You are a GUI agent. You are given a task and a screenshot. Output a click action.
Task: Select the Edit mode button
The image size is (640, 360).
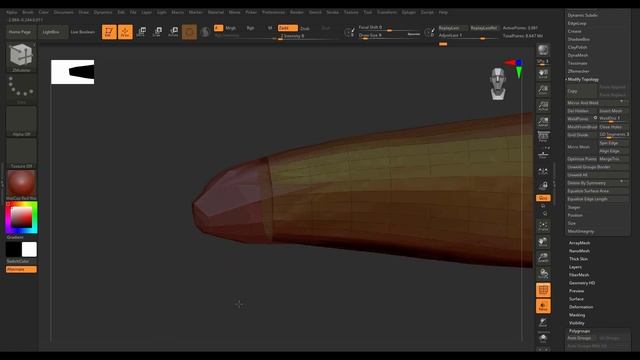(109, 32)
